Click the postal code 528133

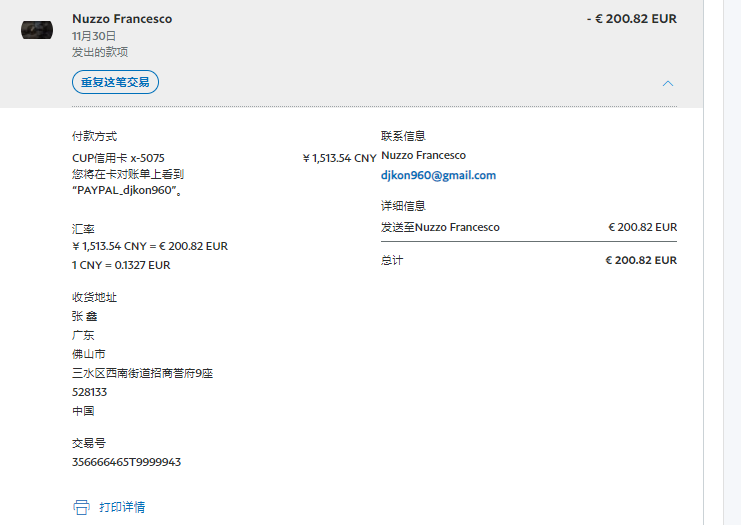click(x=89, y=392)
